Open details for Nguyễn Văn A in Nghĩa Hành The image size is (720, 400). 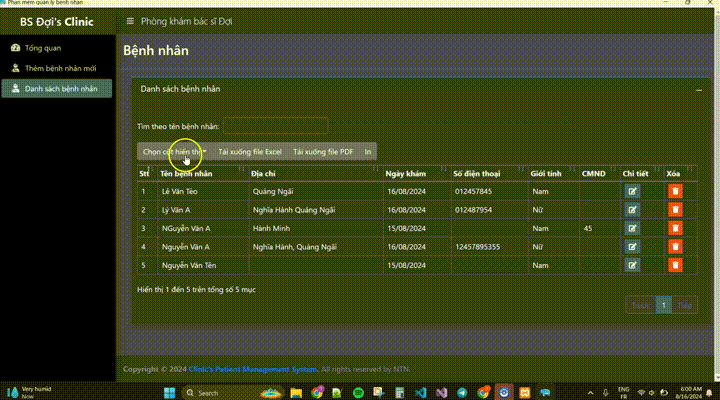[632, 246]
